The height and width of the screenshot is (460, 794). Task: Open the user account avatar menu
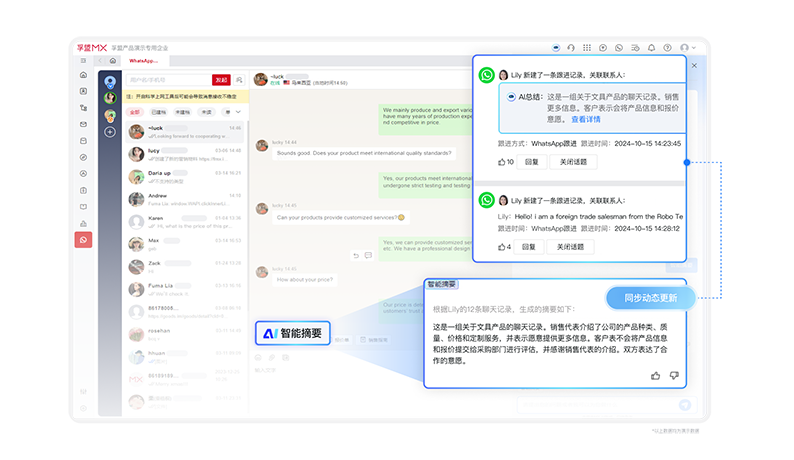(687, 48)
